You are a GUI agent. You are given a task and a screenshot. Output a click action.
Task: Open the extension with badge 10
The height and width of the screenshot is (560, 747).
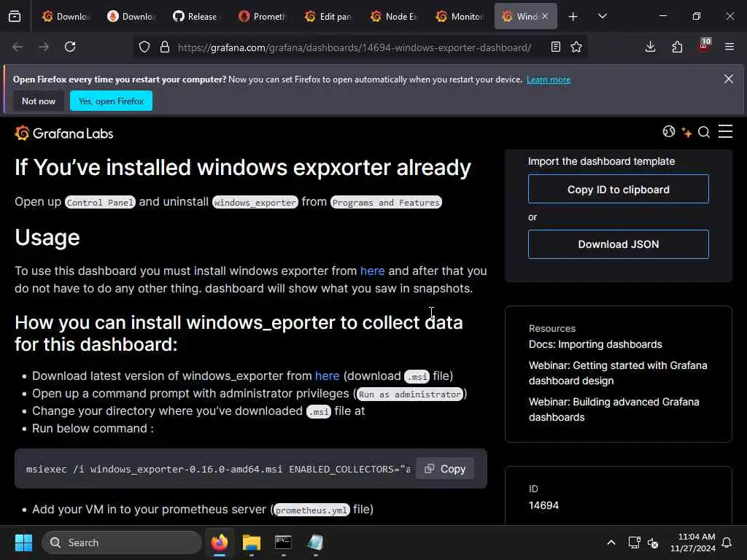point(704,46)
